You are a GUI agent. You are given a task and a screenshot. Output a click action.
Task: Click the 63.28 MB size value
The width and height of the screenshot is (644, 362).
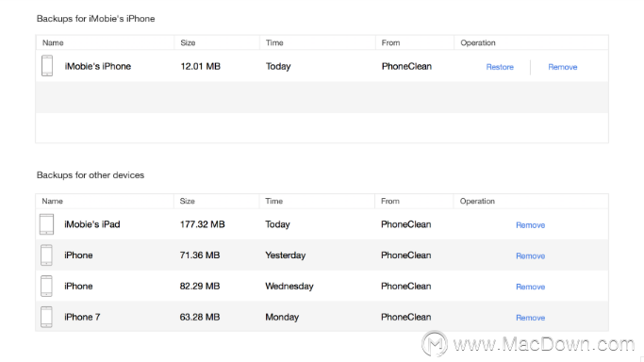[200, 317]
